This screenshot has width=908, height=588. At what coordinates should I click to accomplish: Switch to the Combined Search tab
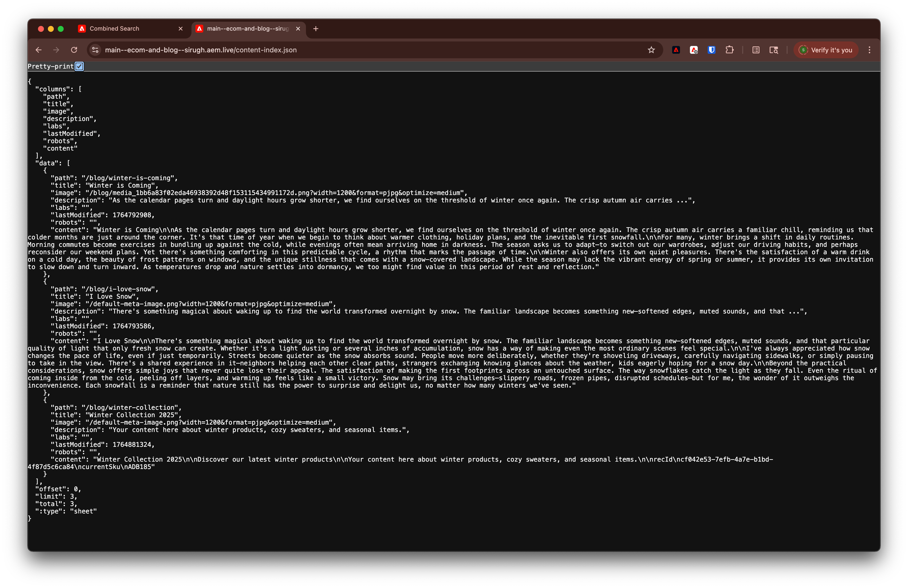114,29
